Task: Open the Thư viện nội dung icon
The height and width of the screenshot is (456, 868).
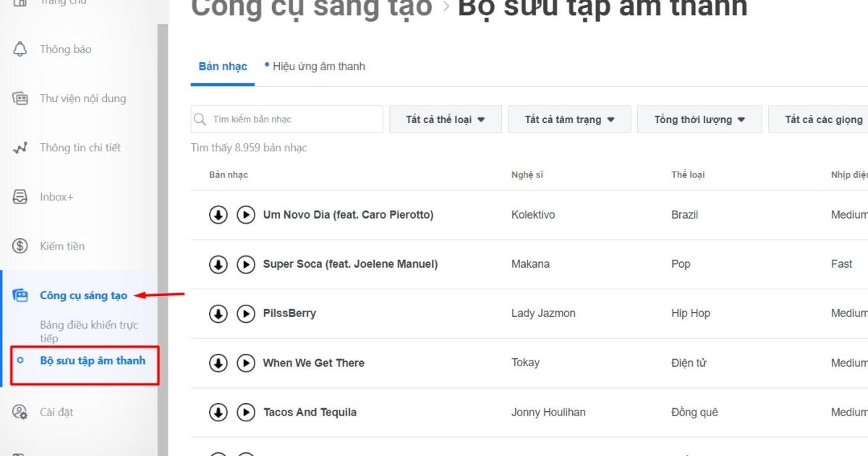Action: 20,98
